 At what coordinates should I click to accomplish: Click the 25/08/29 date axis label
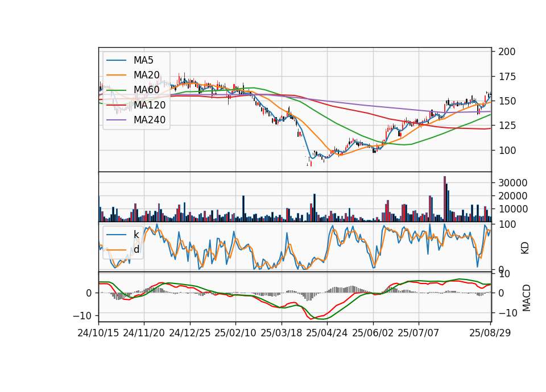[x=490, y=333]
